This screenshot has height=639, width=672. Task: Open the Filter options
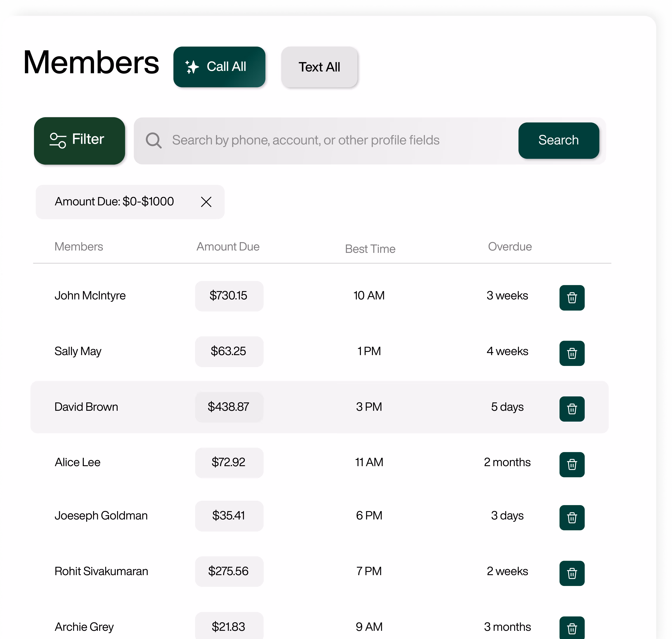tap(79, 141)
